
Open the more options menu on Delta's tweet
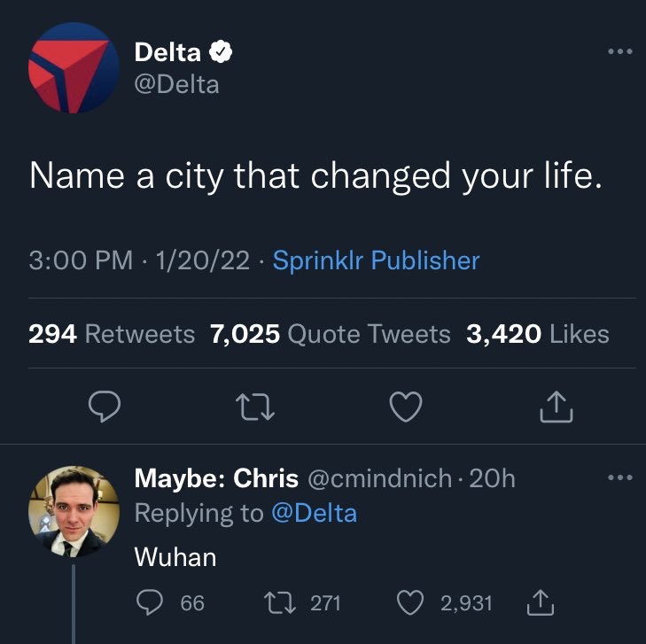tap(620, 51)
